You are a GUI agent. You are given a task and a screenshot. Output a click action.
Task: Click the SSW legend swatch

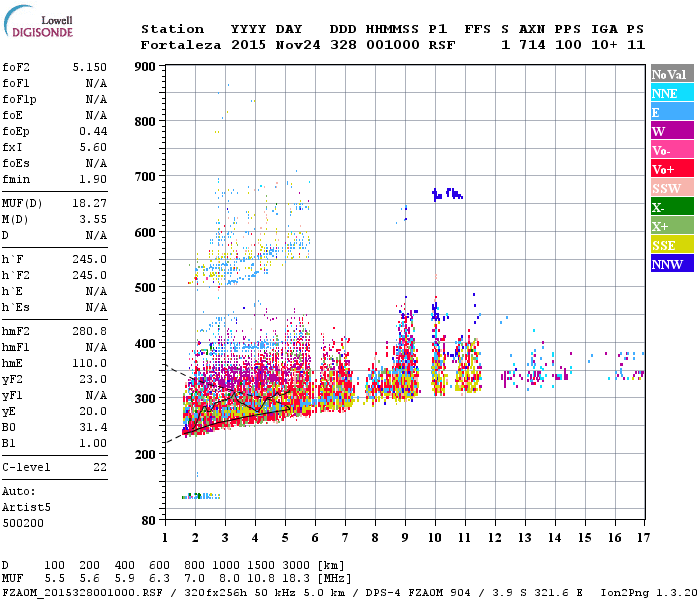tap(672, 187)
